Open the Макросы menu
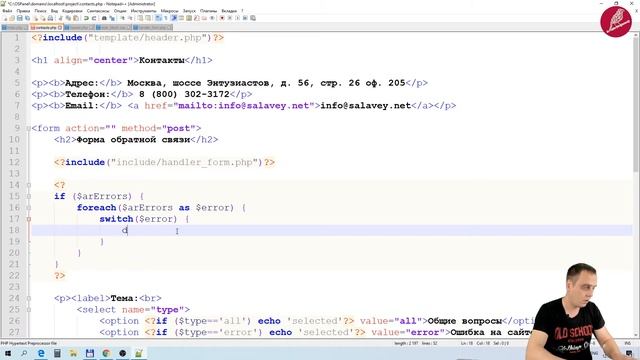 [169, 11]
